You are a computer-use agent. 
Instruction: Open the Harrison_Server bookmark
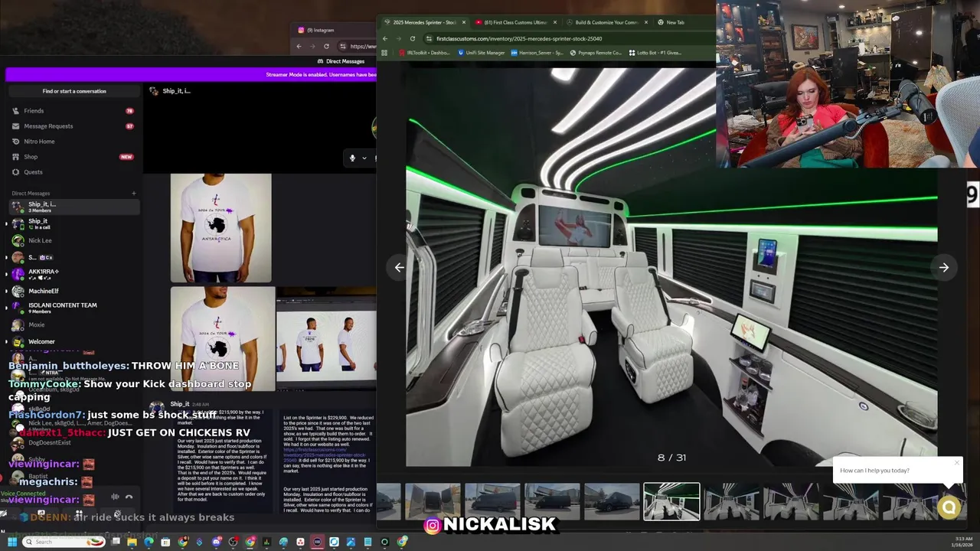point(537,53)
